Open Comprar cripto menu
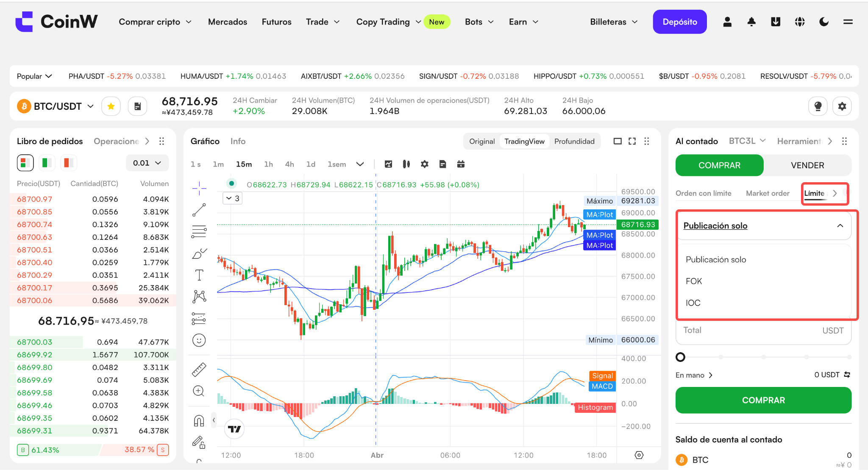This screenshot has height=470, width=868. [x=155, y=22]
